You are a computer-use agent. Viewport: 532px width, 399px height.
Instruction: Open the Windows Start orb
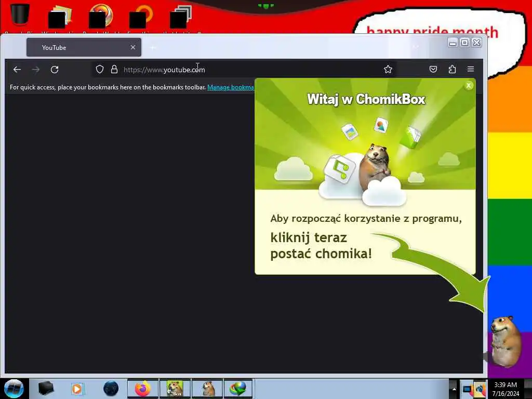tap(14, 389)
